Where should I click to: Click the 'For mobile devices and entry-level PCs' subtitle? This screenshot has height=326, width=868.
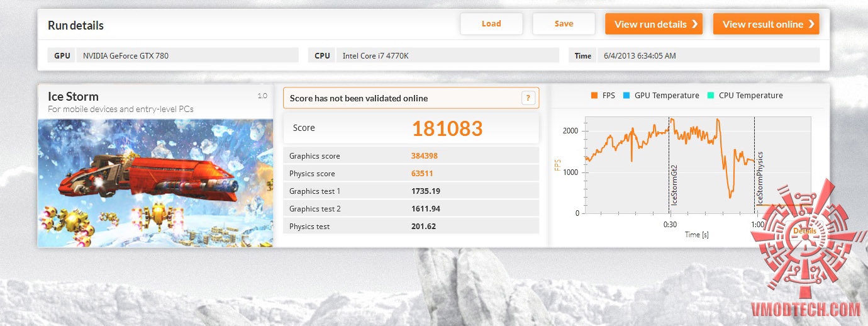tap(121, 109)
